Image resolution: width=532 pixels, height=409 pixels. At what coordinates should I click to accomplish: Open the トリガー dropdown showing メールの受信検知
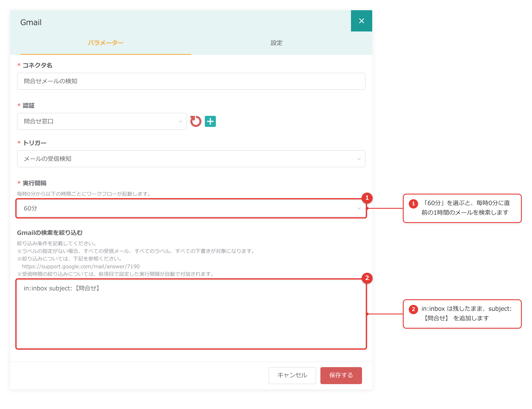point(191,159)
